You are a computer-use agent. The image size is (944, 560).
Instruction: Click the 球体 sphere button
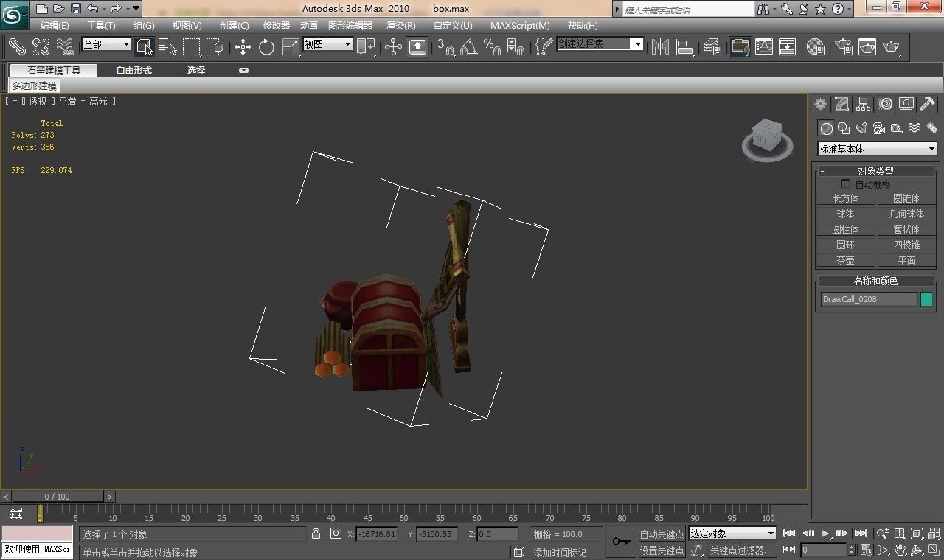coord(845,214)
